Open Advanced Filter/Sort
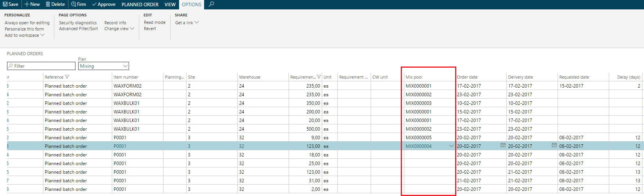644x196 pixels. point(79,29)
